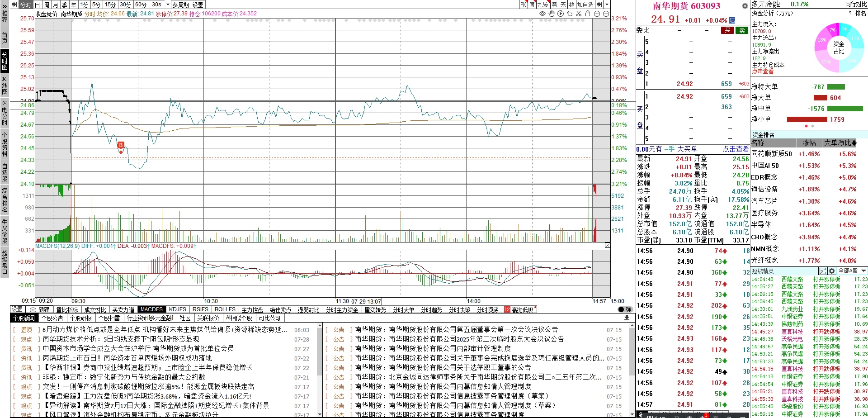Open 短线精灵 settings gear icon
The width and height of the screenshot is (868, 418).
point(832,271)
